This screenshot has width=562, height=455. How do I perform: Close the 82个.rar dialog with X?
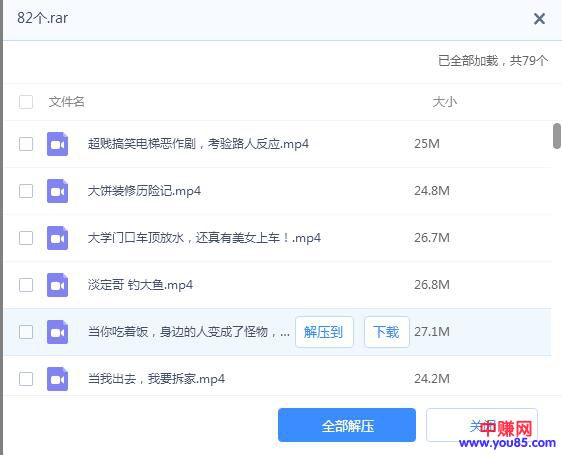pos(539,19)
